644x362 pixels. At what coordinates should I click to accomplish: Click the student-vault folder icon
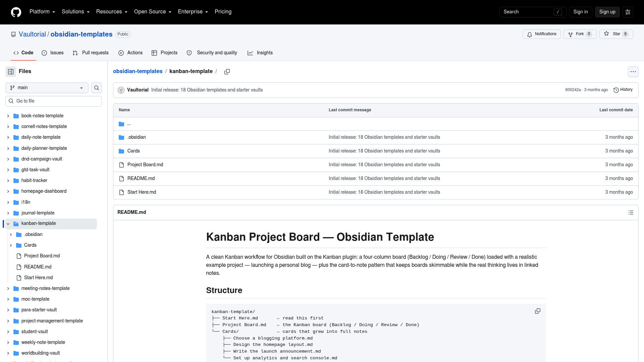[16, 332]
